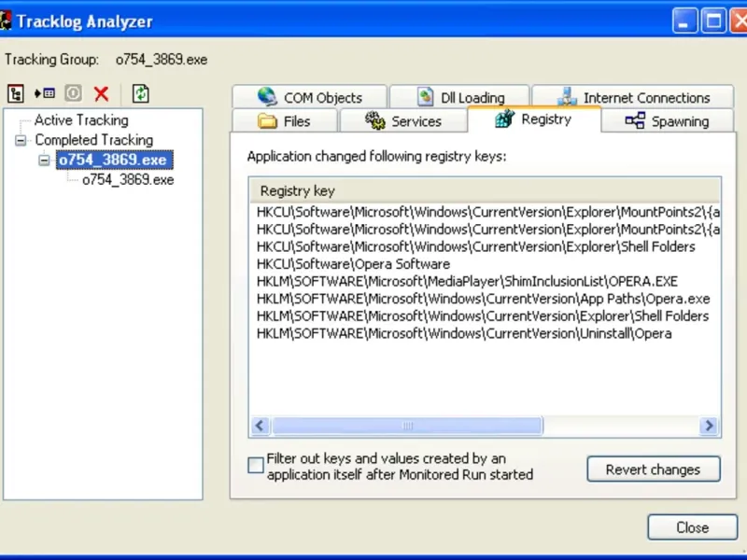Click the Revert changes button

tap(653, 469)
